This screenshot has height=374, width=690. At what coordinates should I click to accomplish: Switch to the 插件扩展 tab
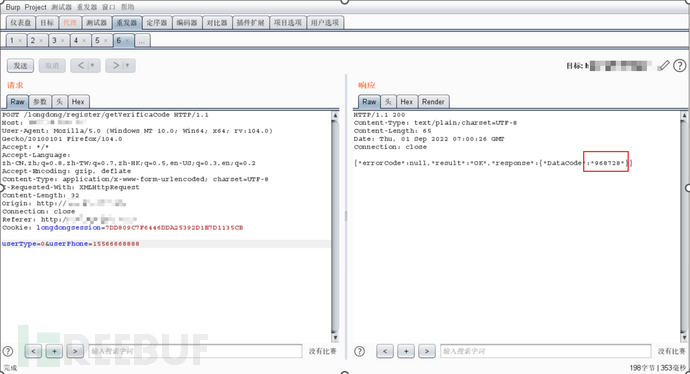(250, 22)
